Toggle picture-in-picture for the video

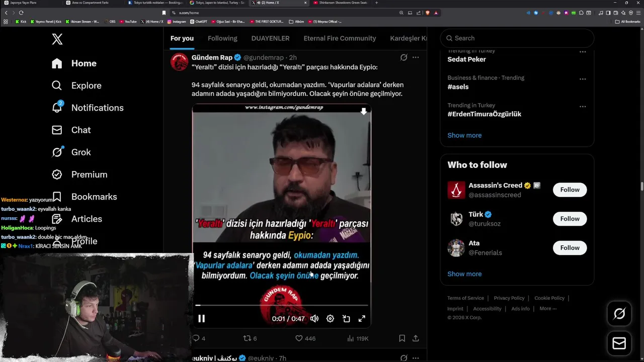pyautogui.click(x=346, y=318)
